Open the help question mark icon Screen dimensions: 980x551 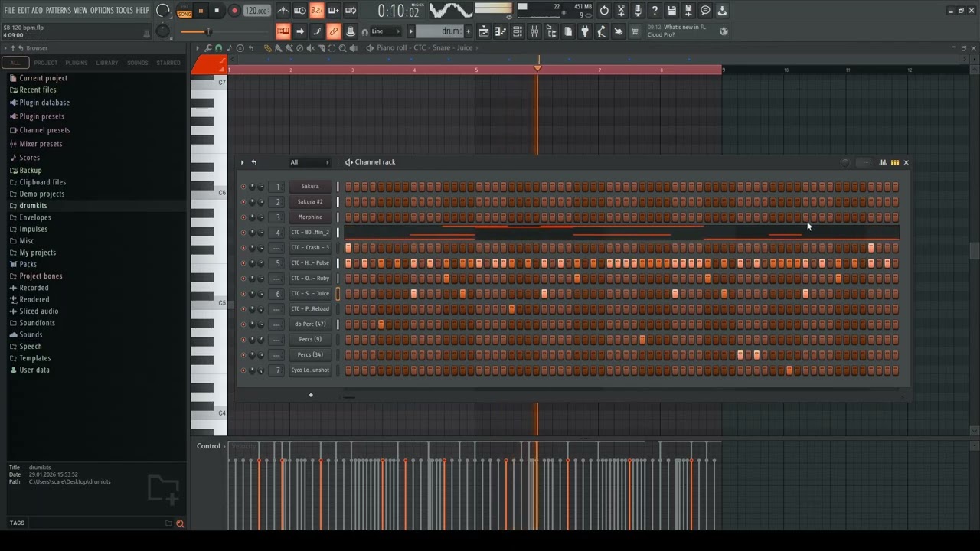tap(655, 11)
